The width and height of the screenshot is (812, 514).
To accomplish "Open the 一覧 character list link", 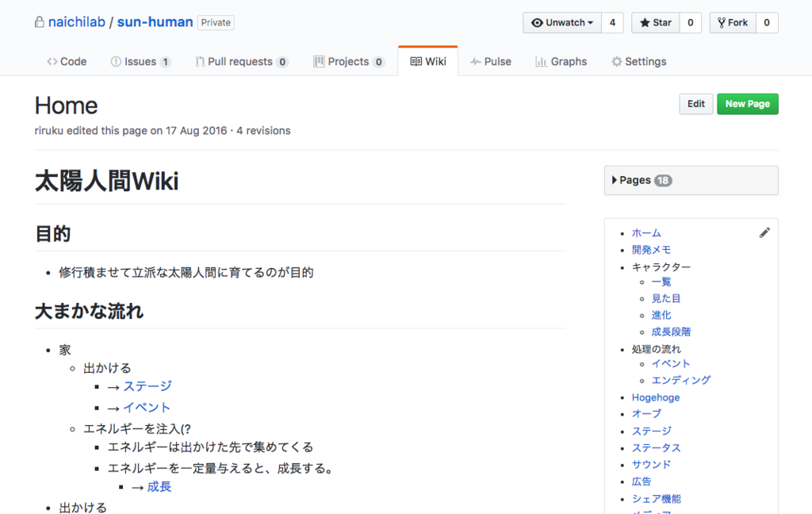I will [x=661, y=282].
